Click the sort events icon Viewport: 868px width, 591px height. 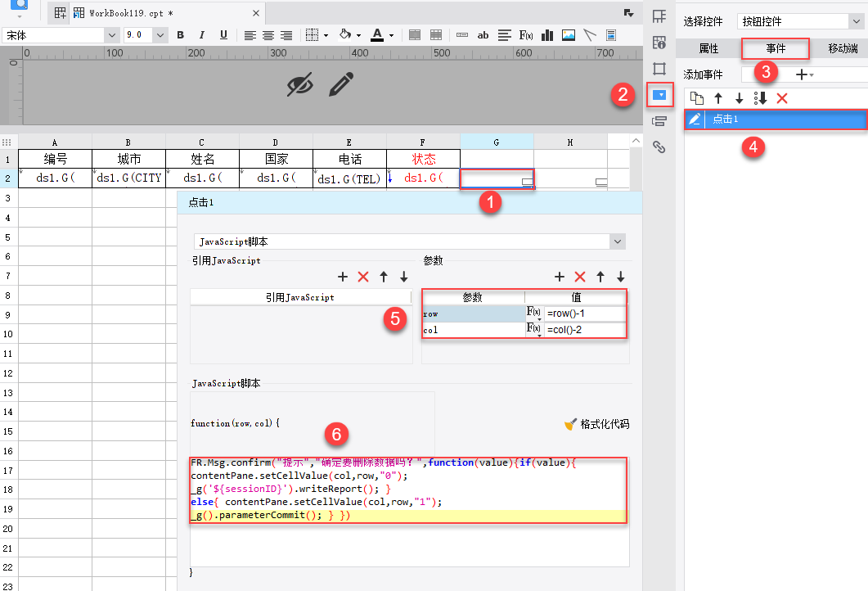click(x=760, y=98)
